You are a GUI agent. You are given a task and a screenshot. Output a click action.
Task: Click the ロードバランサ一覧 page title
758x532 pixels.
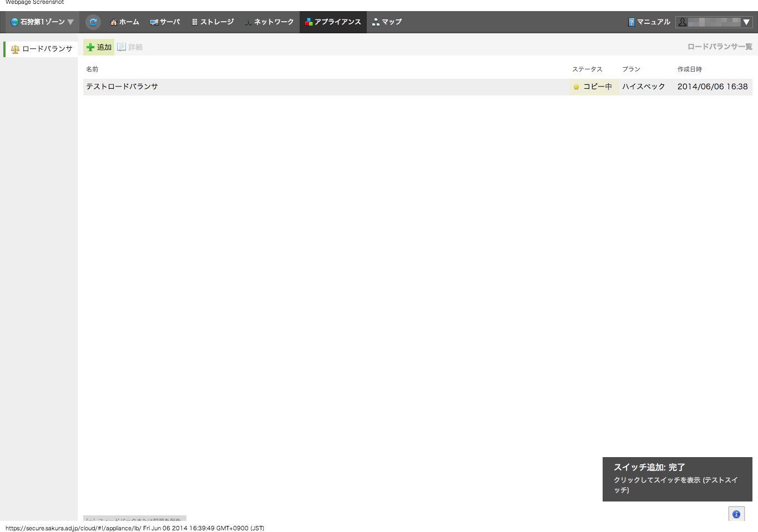pyautogui.click(x=720, y=47)
